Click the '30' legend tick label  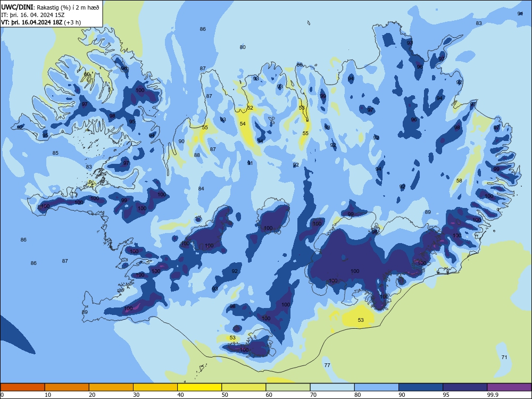[136, 395]
